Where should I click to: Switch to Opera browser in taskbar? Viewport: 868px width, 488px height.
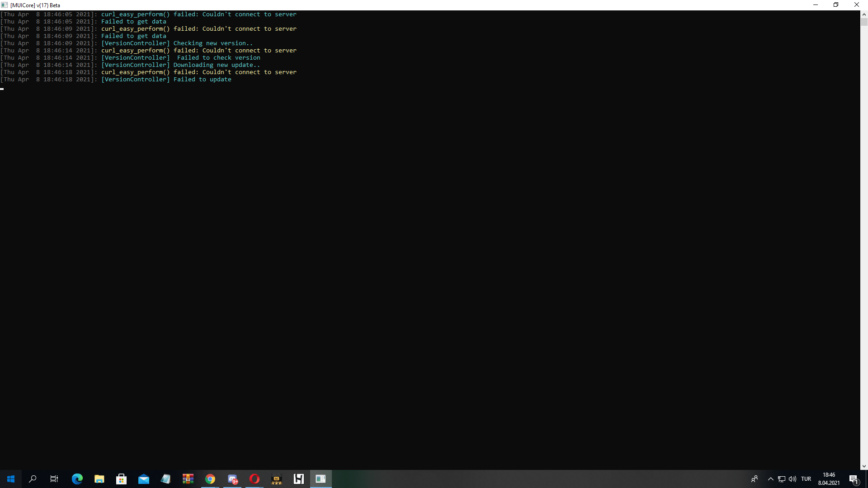[255, 479]
